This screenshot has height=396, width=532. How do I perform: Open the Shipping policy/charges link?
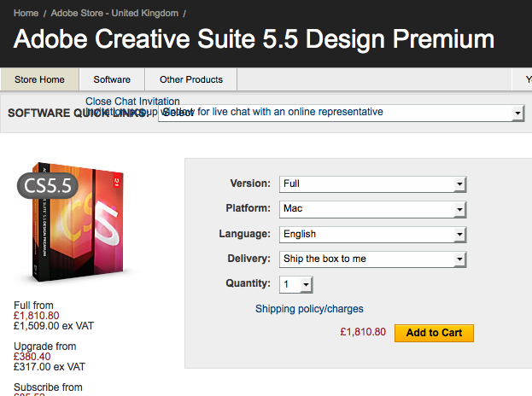pos(309,309)
